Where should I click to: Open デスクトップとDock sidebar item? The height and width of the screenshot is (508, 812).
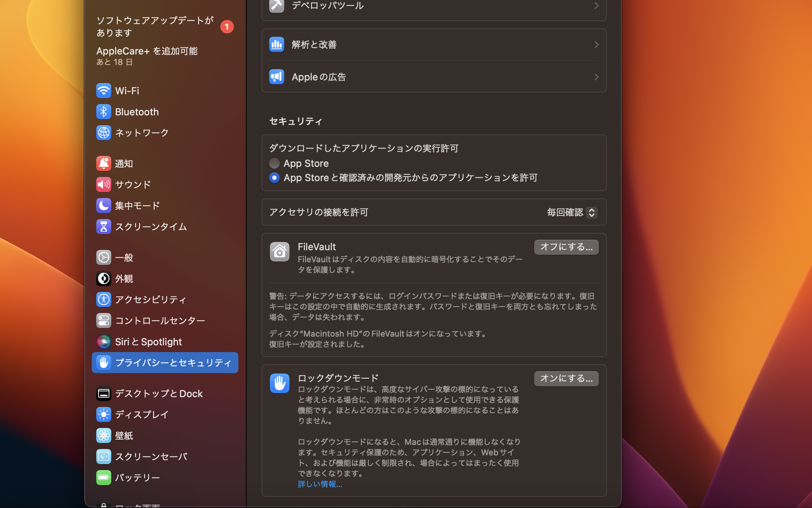point(159,393)
